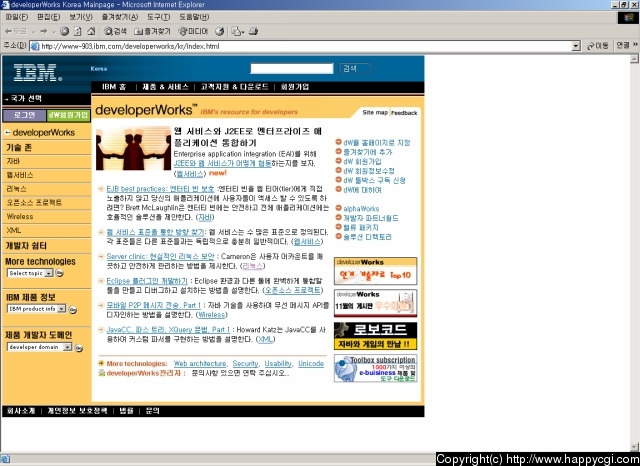640x466 pixels.
Task: Click the History toolbar icon
Action: (220, 31)
